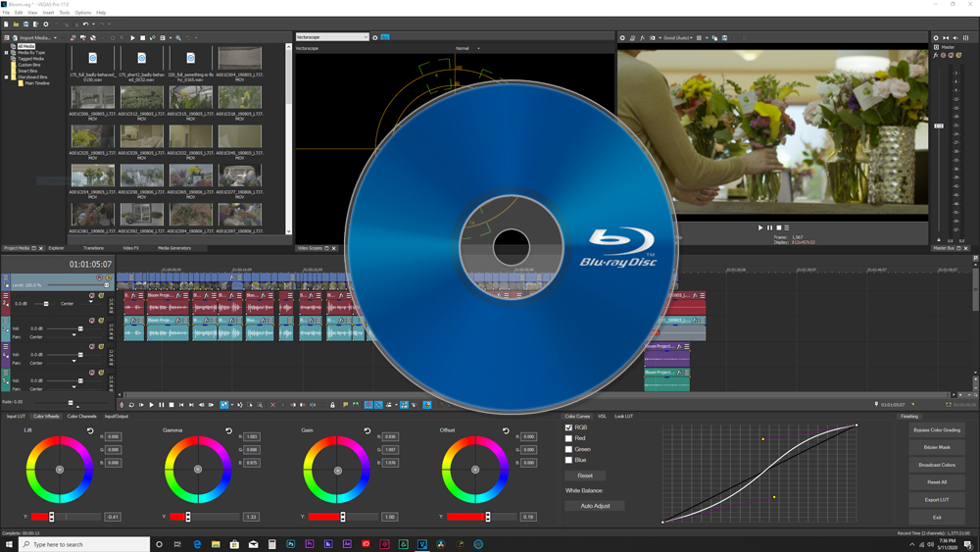
Task: Click the Open project folder icon
Action: point(16,25)
